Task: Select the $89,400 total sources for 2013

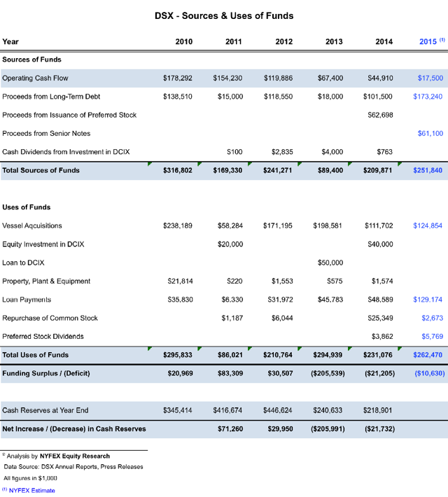Action: click(330, 170)
